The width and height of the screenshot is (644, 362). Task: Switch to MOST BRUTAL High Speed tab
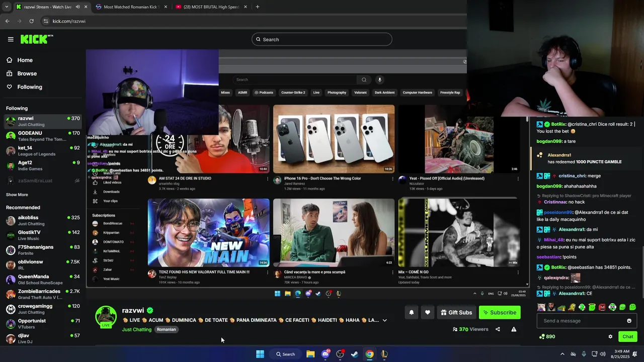pos(211,7)
